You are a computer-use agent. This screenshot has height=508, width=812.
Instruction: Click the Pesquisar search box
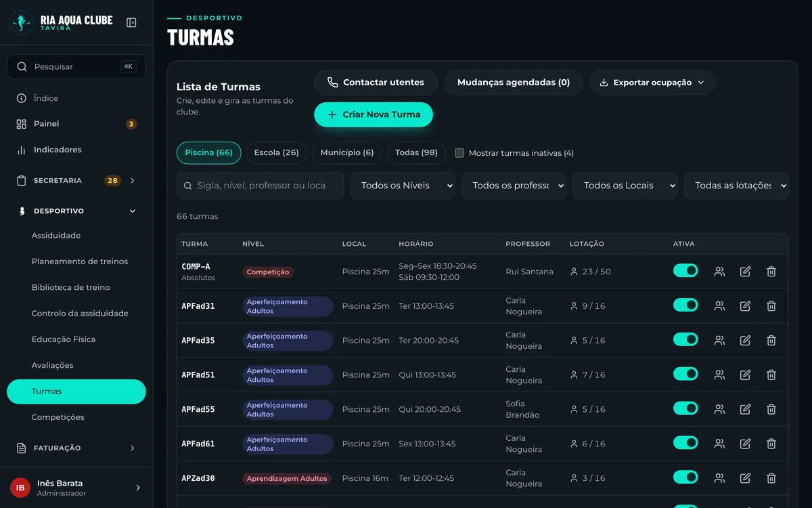tap(76, 66)
